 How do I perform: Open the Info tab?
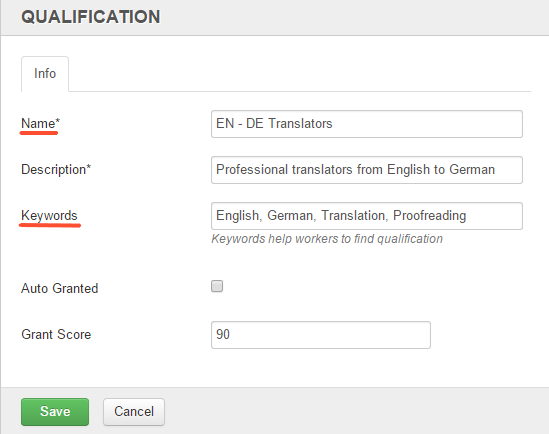45,74
